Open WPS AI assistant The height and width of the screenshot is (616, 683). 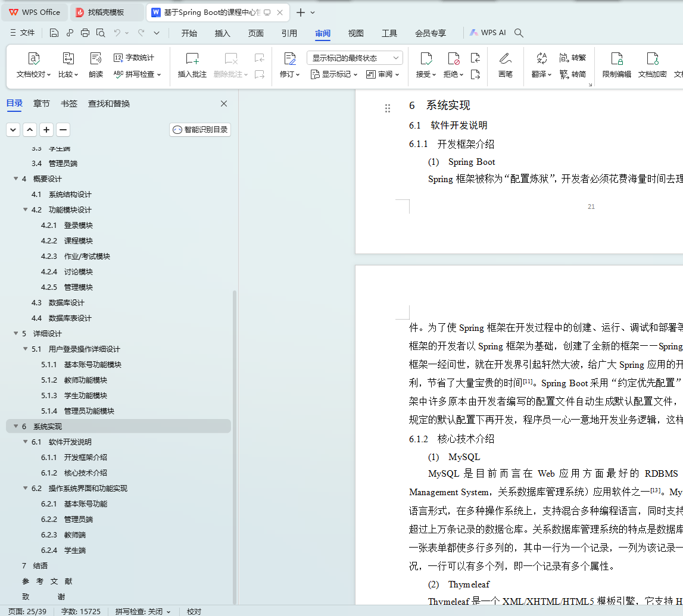click(x=488, y=33)
